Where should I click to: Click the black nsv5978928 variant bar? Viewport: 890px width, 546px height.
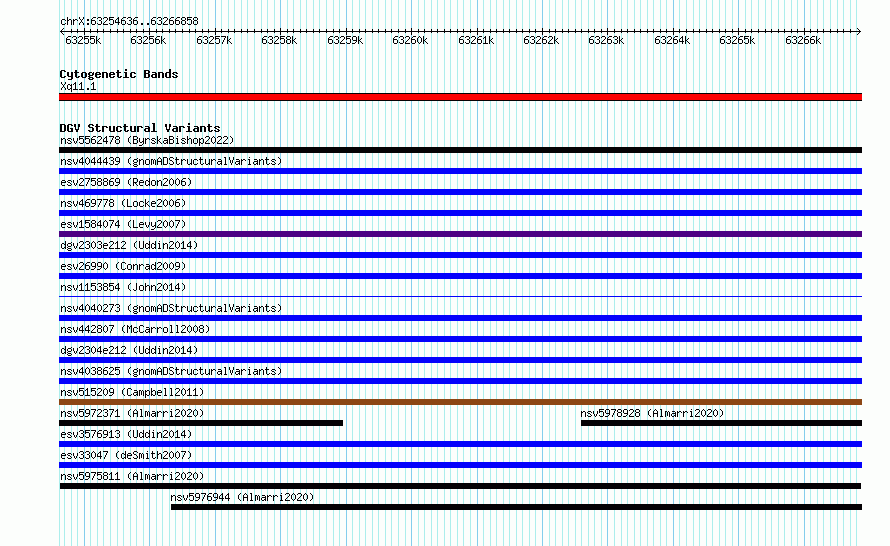point(721,423)
